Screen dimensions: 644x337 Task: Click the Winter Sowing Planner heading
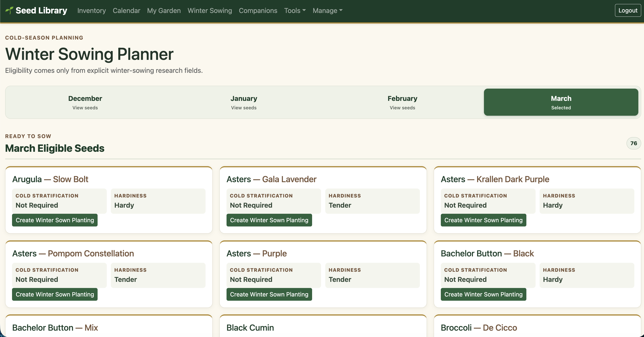(x=89, y=54)
